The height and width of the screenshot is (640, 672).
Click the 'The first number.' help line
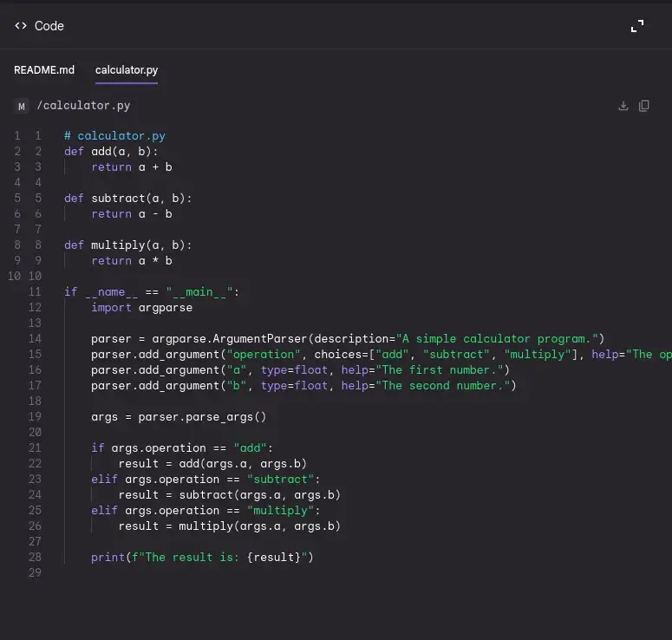[300, 370]
